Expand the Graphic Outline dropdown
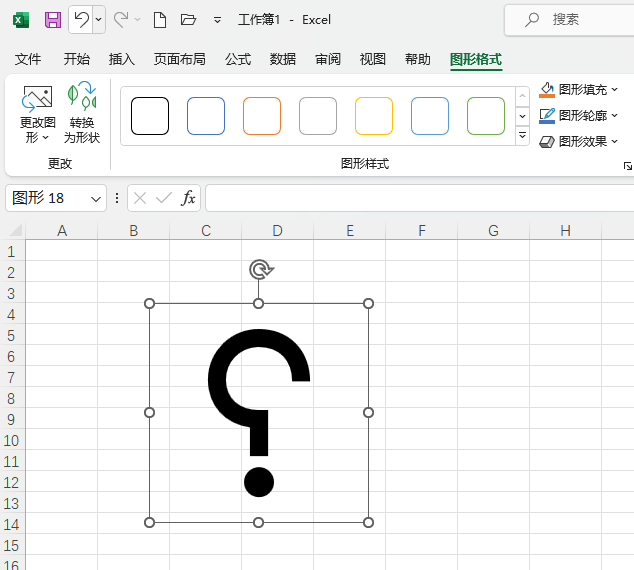The image size is (634, 570). pos(614,116)
